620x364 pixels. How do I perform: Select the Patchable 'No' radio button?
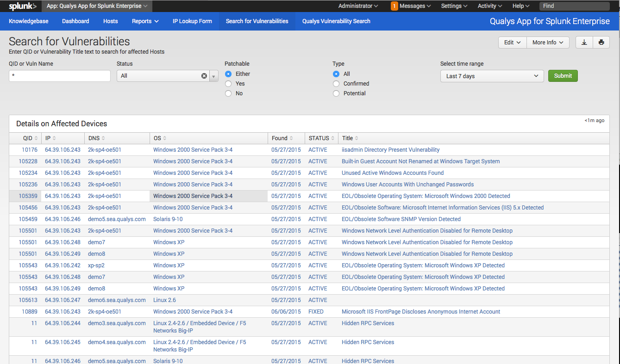(228, 93)
